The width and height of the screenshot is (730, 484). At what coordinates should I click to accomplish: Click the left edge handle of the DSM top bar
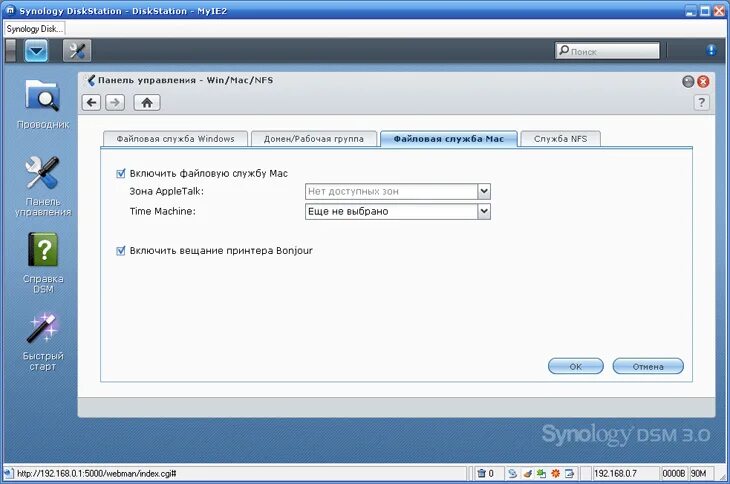pyautogui.click(x=10, y=51)
